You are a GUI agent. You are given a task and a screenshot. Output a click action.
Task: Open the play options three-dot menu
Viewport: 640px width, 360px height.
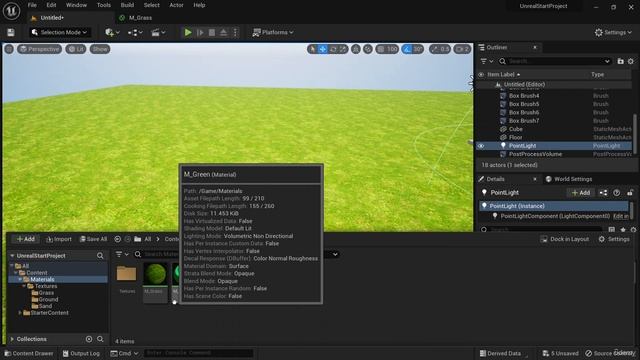coord(235,33)
